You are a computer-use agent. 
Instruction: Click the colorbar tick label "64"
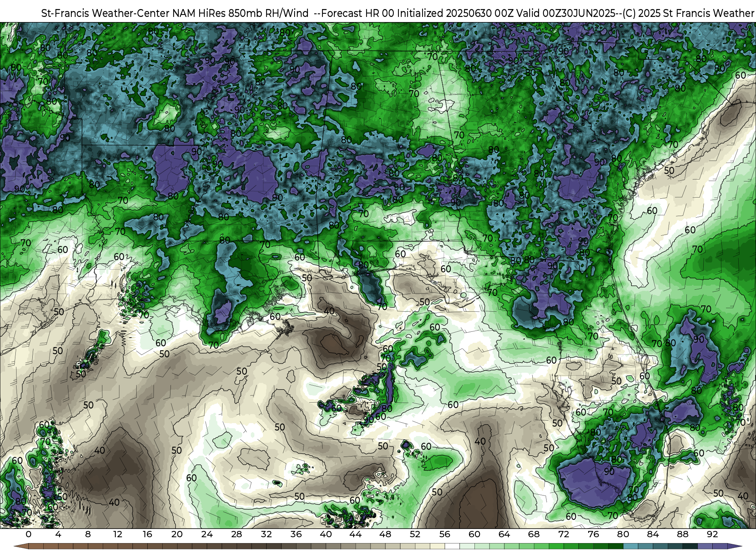(x=504, y=534)
